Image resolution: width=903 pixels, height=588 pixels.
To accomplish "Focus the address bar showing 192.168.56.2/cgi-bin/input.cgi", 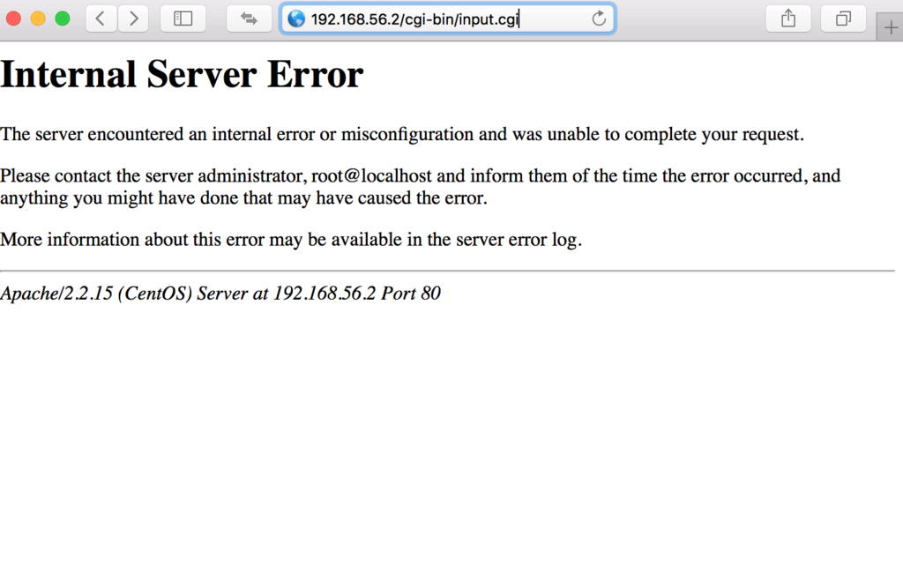I will pos(447,19).
